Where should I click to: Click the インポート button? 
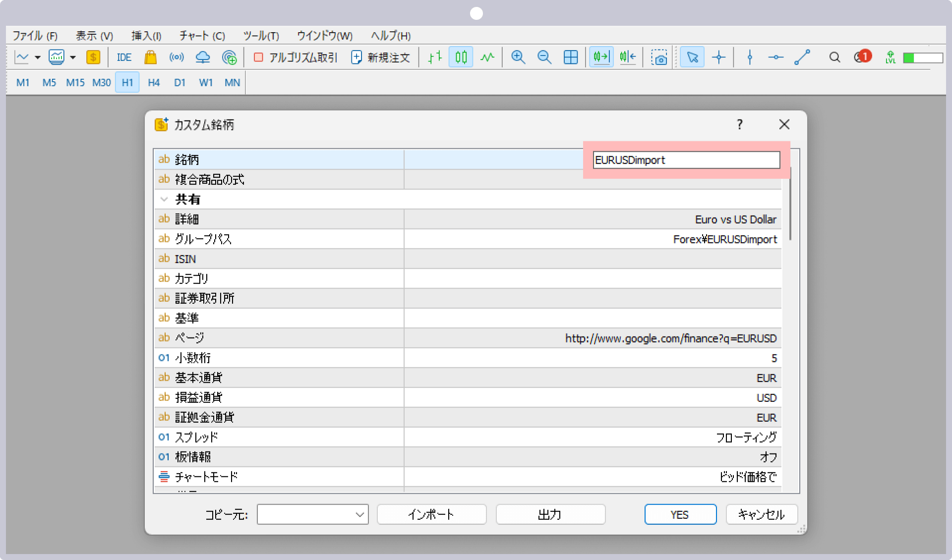click(x=431, y=514)
